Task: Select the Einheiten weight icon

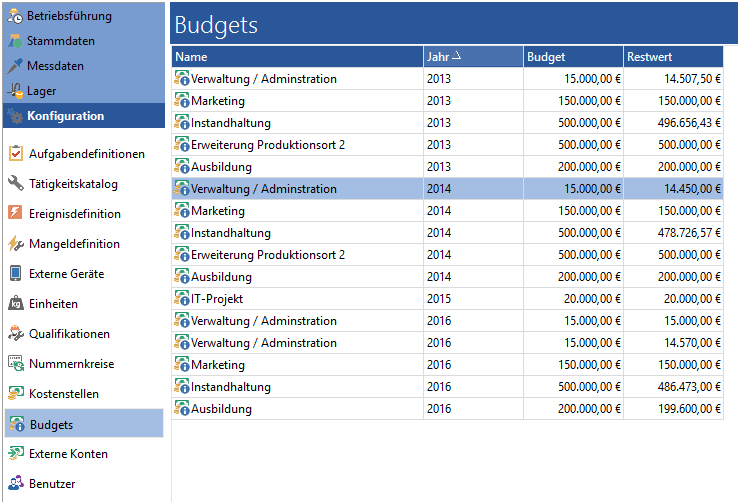Action: (16, 303)
